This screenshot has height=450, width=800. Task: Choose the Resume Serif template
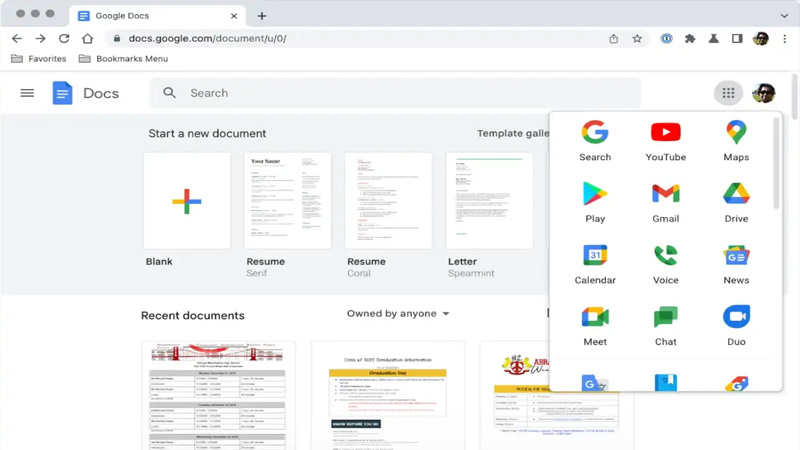(x=287, y=201)
